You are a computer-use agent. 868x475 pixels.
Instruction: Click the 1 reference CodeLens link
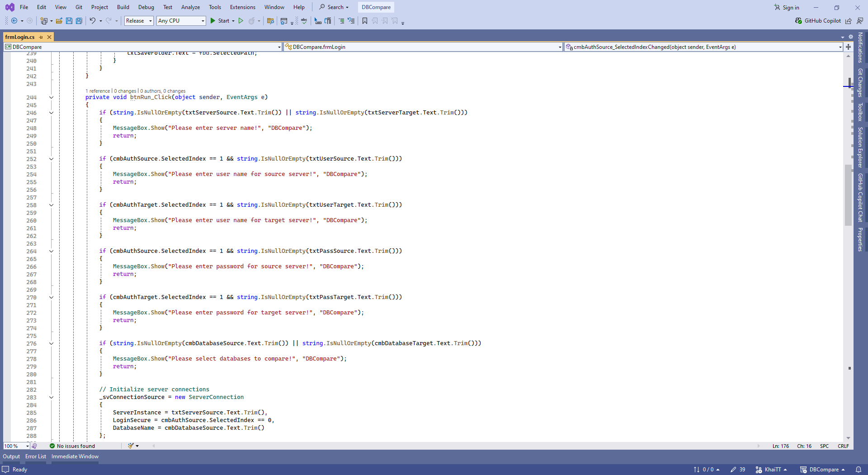click(98, 91)
